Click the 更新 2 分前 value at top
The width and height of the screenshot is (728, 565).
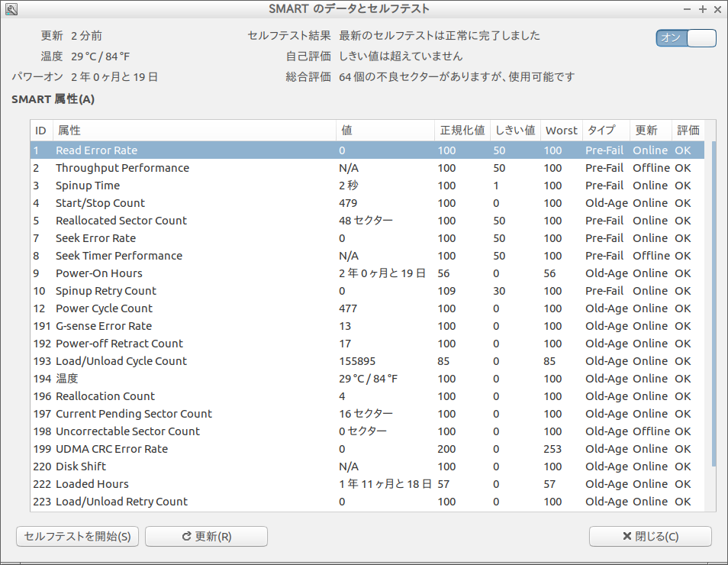pyautogui.click(x=86, y=36)
